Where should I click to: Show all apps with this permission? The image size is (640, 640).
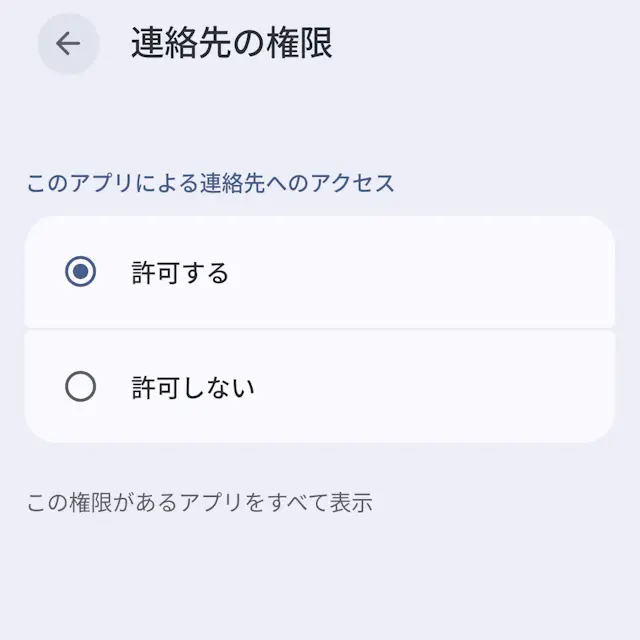[199, 502]
